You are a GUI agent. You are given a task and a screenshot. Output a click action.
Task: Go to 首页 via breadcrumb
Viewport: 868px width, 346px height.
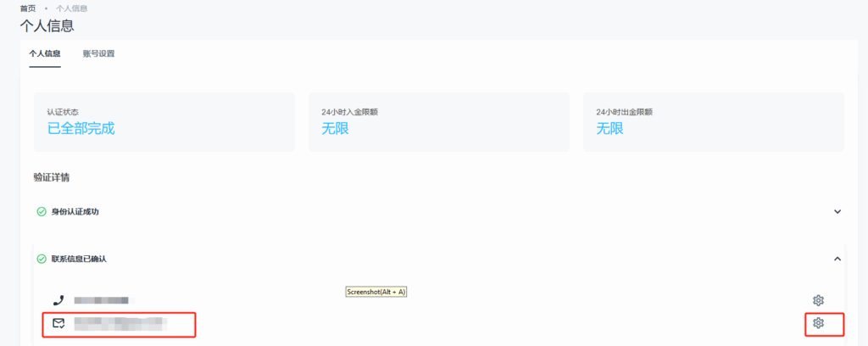(28, 8)
